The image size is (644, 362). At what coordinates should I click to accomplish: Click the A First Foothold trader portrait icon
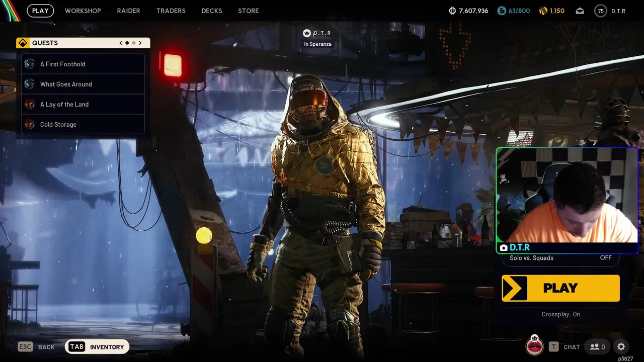click(x=30, y=64)
